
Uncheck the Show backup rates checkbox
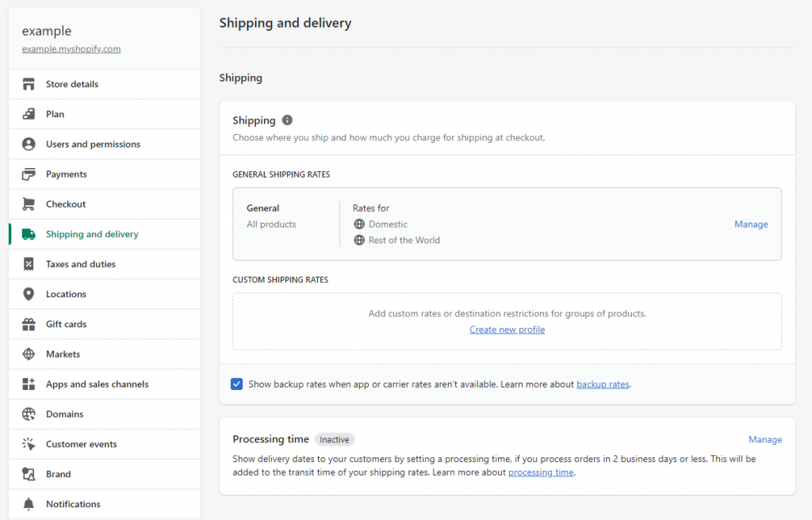[237, 384]
